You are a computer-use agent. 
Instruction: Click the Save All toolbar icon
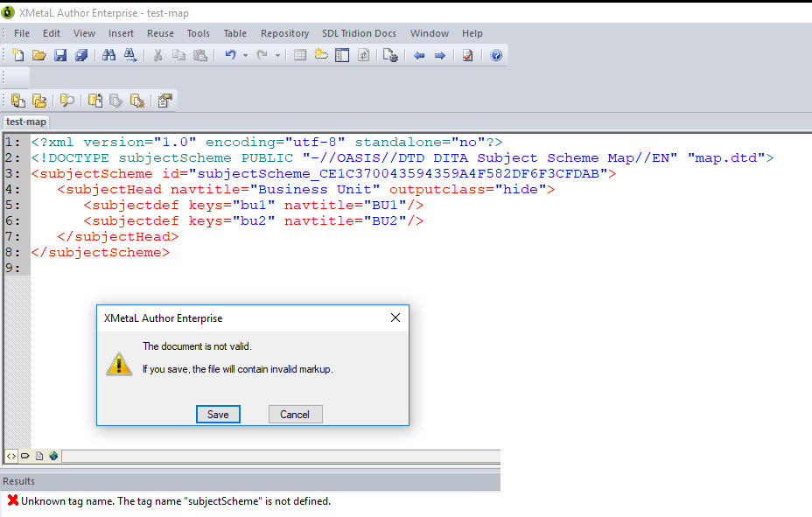[x=81, y=55]
